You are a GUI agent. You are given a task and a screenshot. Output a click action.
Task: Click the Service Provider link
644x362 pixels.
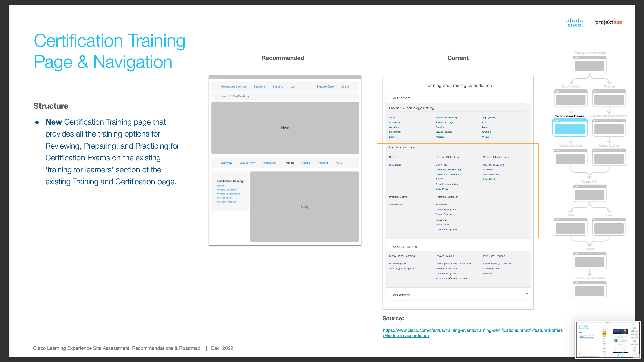pos(444,132)
